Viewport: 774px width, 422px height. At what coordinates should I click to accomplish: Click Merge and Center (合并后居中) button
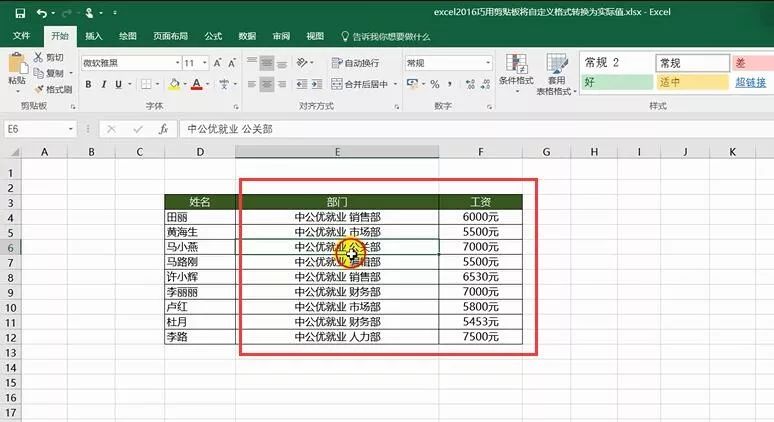(362, 85)
